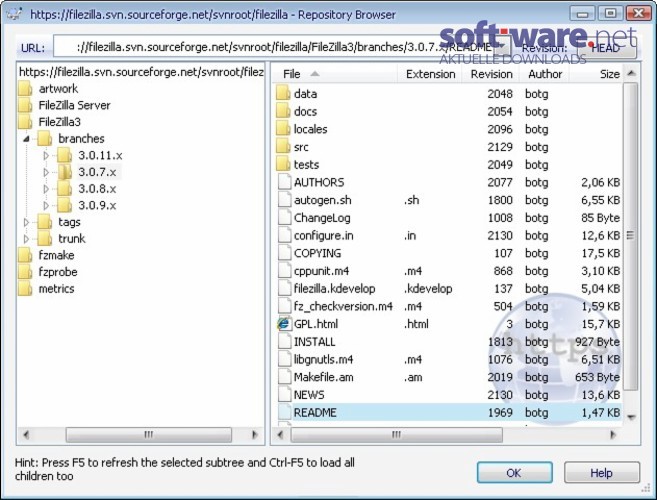Click the file icon next to AUTHORS

pyautogui.click(x=285, y=182)
